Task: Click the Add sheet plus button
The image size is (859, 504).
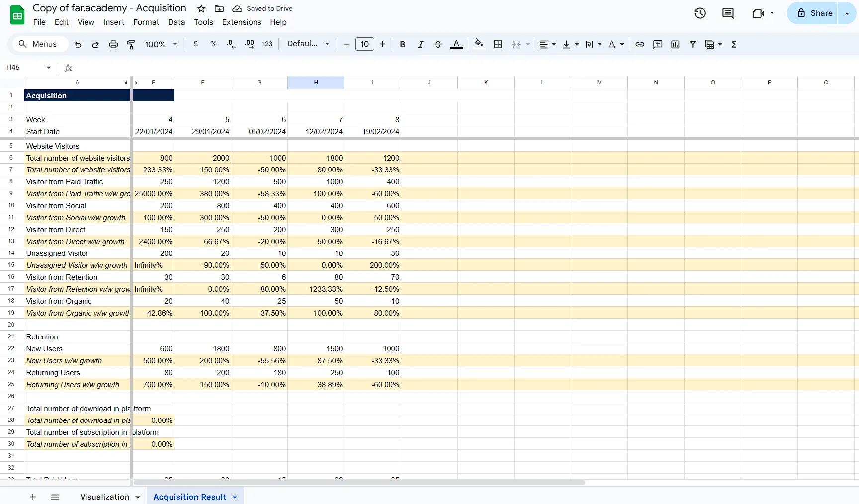Action: click(x=33, y=497)
